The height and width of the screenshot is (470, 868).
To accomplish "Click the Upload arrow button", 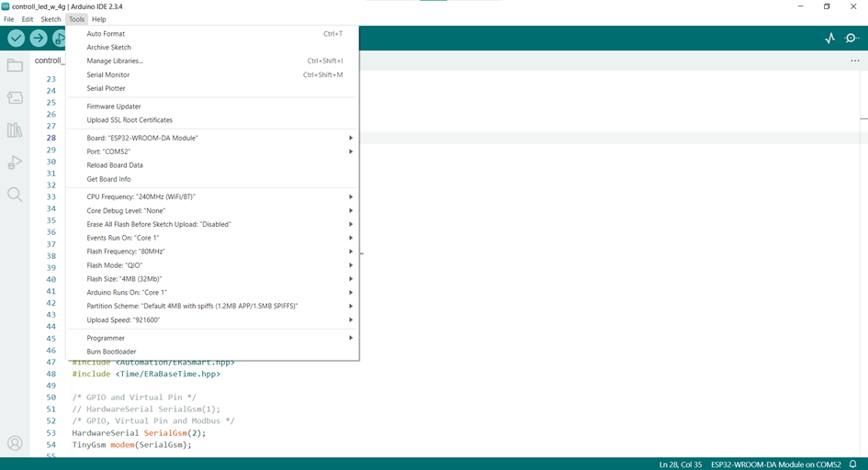I will pyautogui.click(x=38, y=38).
